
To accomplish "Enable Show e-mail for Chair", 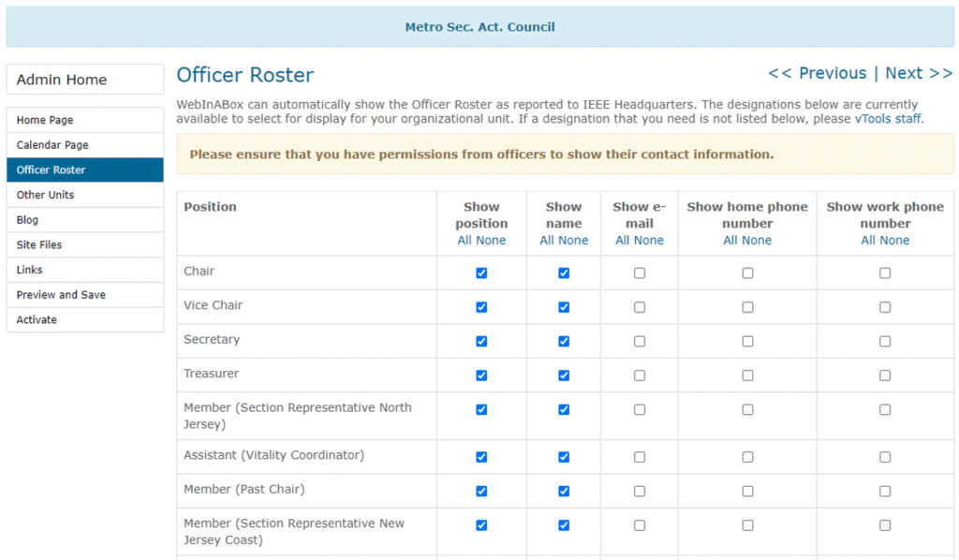I will pyautogui.click(x=639, y=273).
